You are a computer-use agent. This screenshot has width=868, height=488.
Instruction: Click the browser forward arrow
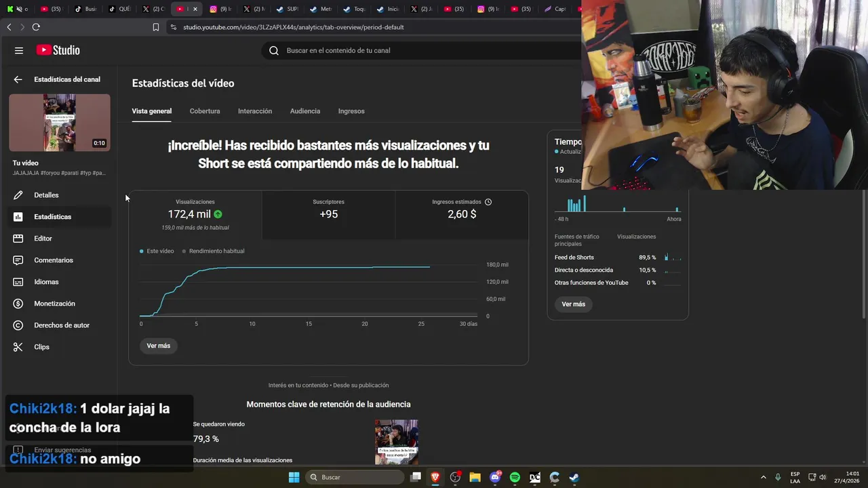22,27
